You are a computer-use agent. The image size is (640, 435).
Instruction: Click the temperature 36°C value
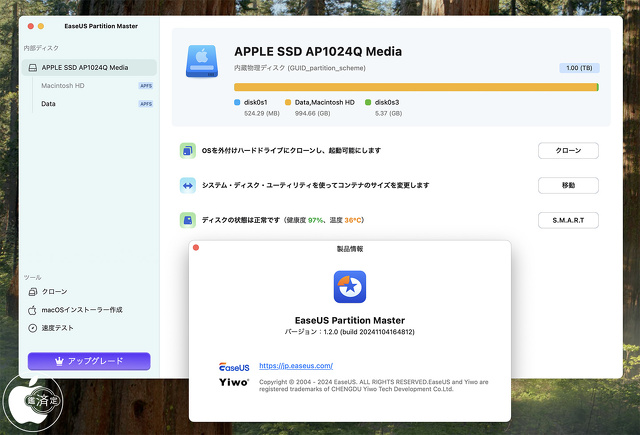(353, 220)
